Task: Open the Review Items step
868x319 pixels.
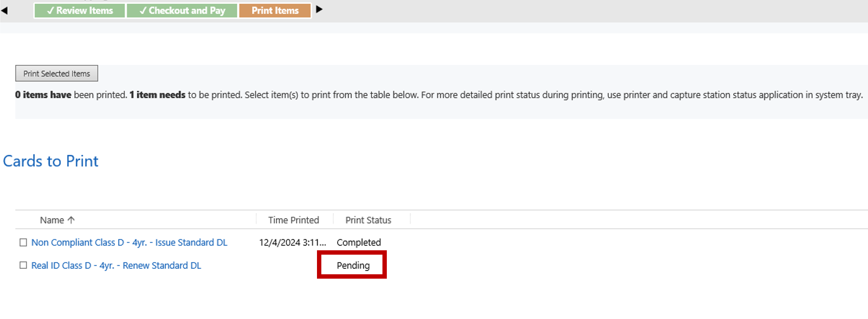Action: pyautogui.click(x=80, y=11)
